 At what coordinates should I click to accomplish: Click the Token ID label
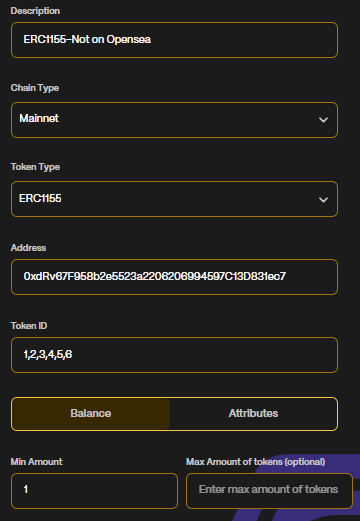point(29,326)
